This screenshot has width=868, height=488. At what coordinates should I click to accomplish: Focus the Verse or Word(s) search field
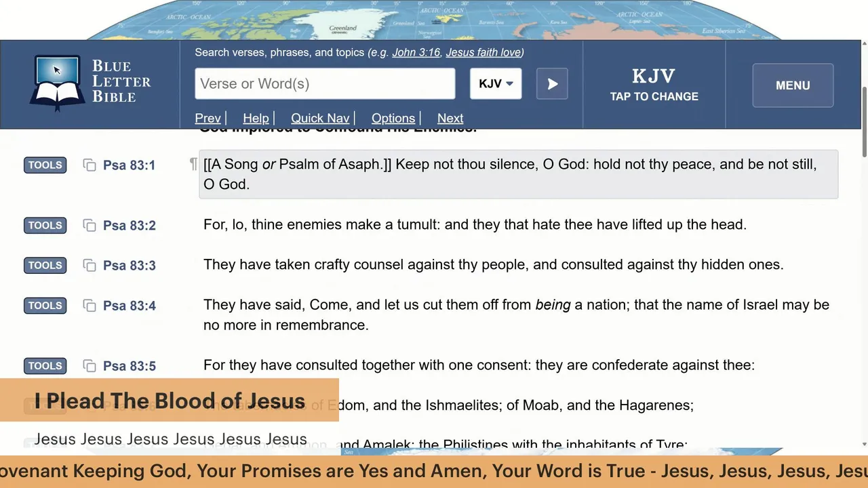point(325,84)
